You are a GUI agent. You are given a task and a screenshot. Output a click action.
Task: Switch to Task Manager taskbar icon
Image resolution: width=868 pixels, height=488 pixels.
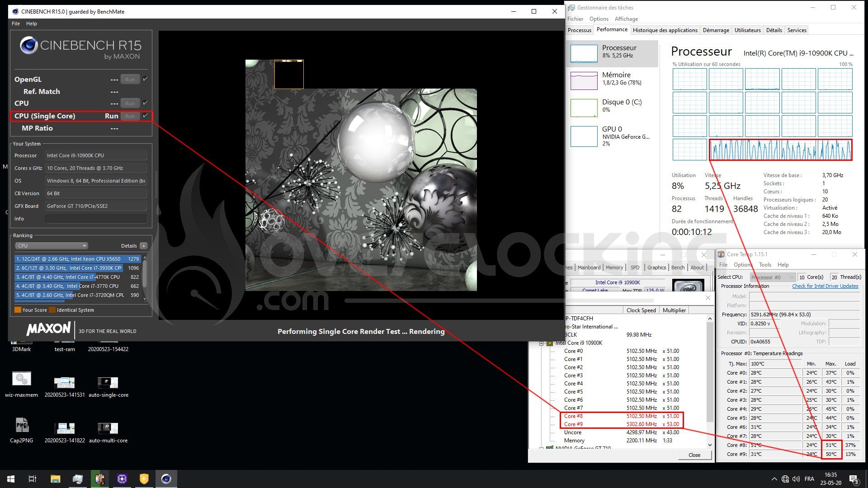click(77, 479)
